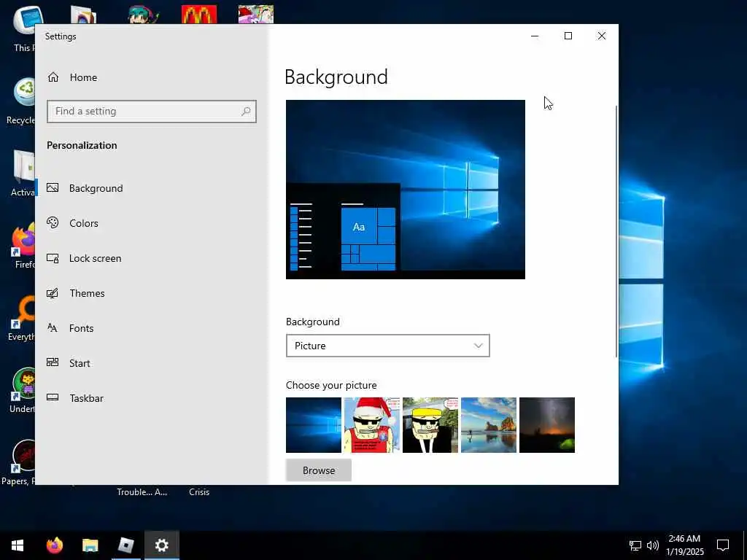The height and width of the screenshot is (560, 747).
Task: Open the Background type dropdown showing Picture
Action: coord(388,346)
